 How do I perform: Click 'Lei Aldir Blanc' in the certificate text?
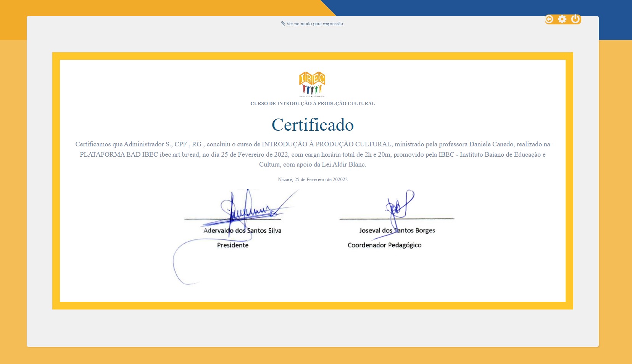click(344, 165)
